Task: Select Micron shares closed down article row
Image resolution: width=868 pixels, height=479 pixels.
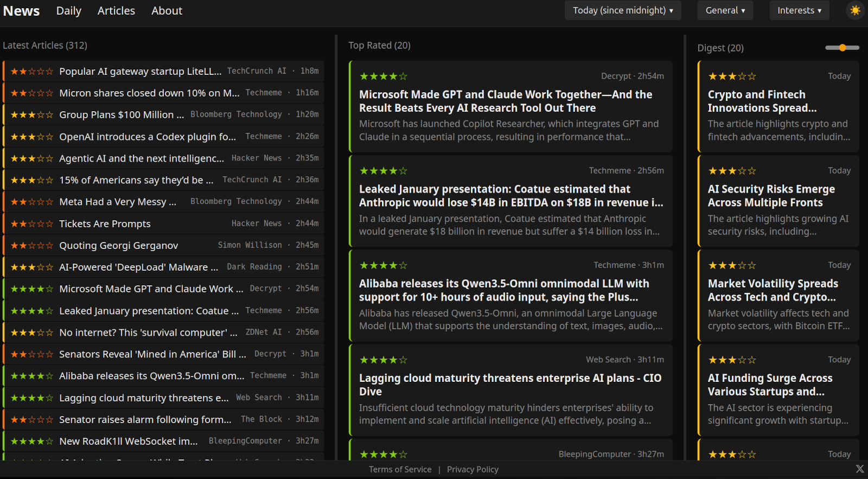Action: [x=149, y=93]
